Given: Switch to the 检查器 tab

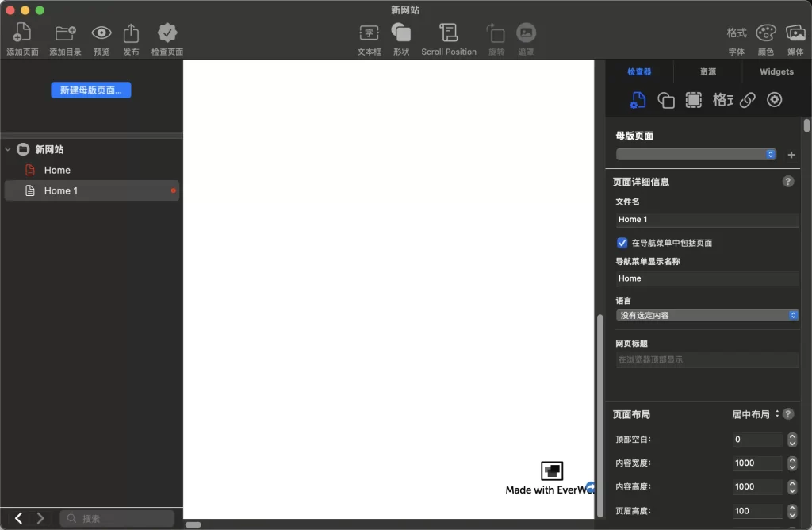Looking at the screenshot, I should tap(639, 71).
